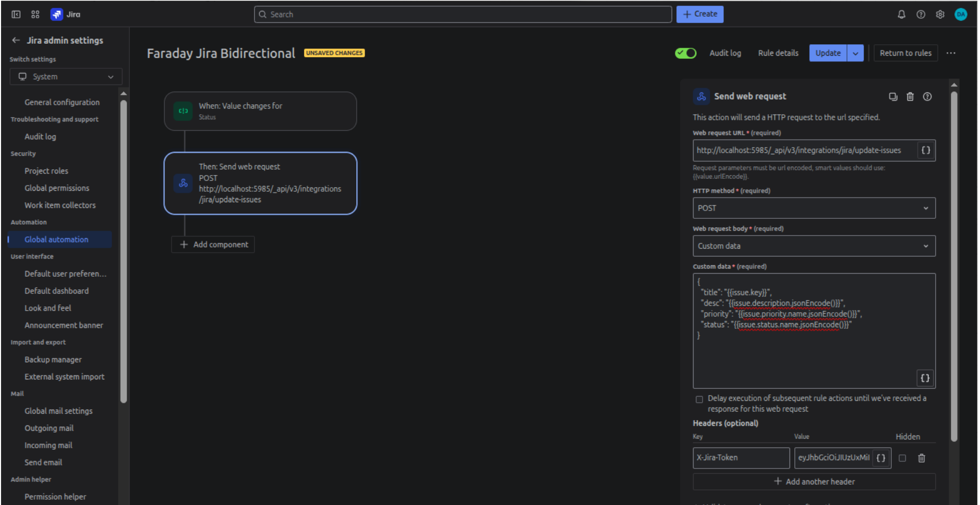Tick the Hidden checkbox for header value
The image size is (980, 505).
pos(902,458)
